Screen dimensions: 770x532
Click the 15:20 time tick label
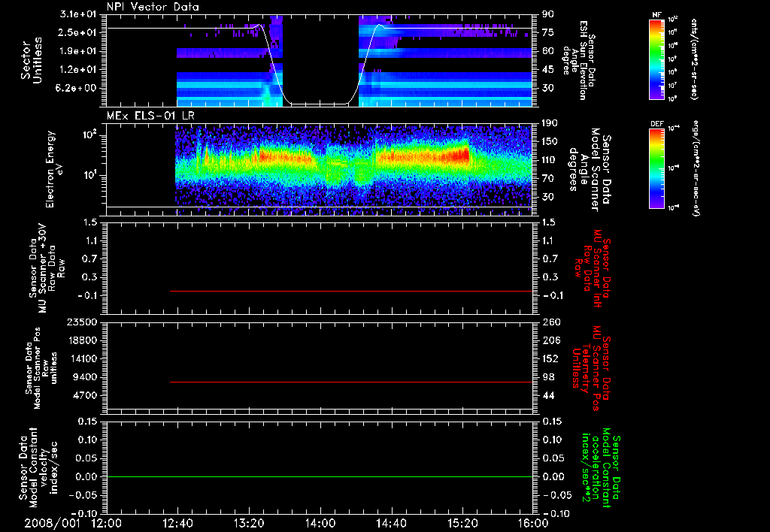pos(462,523)
